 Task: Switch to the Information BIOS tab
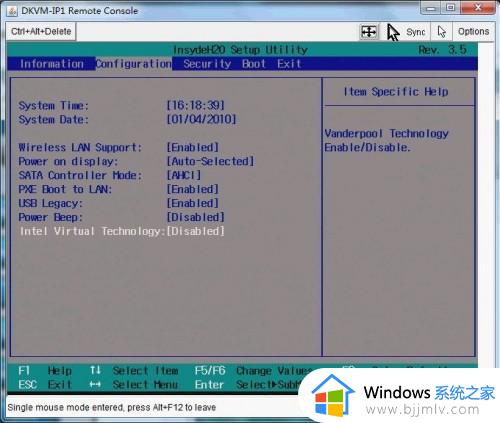(52, 64)
